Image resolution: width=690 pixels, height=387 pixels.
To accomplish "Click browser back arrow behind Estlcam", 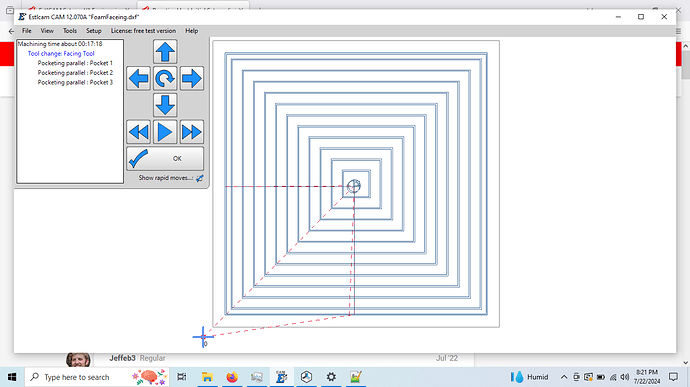I will pyautogui.click(x=11, y=31).
